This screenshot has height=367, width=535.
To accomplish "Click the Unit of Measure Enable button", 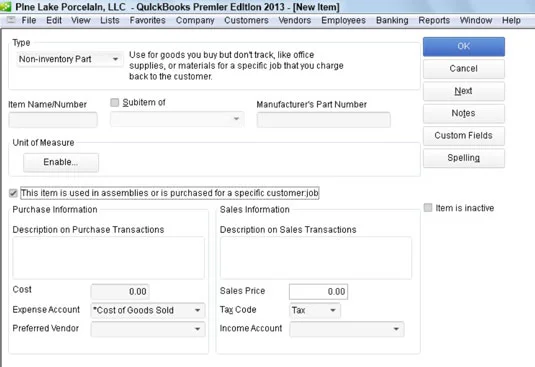I will pyautogui.click(x=61, y=162).
